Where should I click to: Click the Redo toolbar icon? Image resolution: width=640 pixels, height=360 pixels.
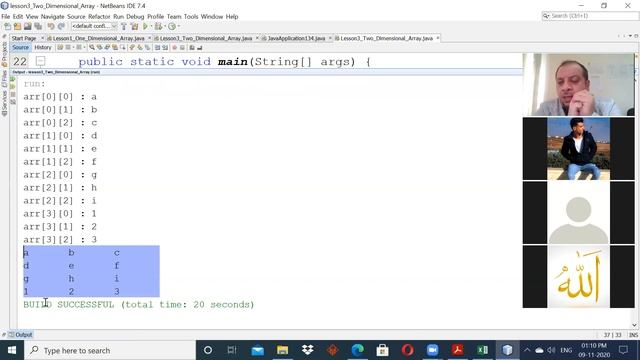coord(61,26)
